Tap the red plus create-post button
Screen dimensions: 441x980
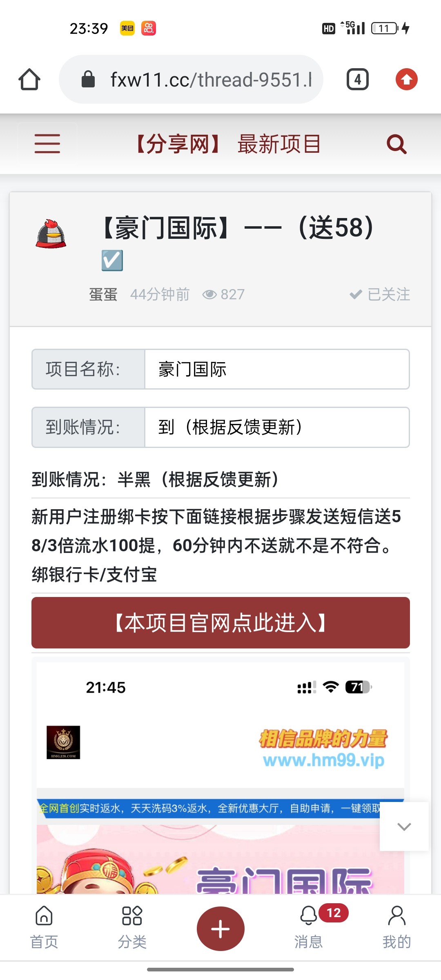tap(220, 929)
